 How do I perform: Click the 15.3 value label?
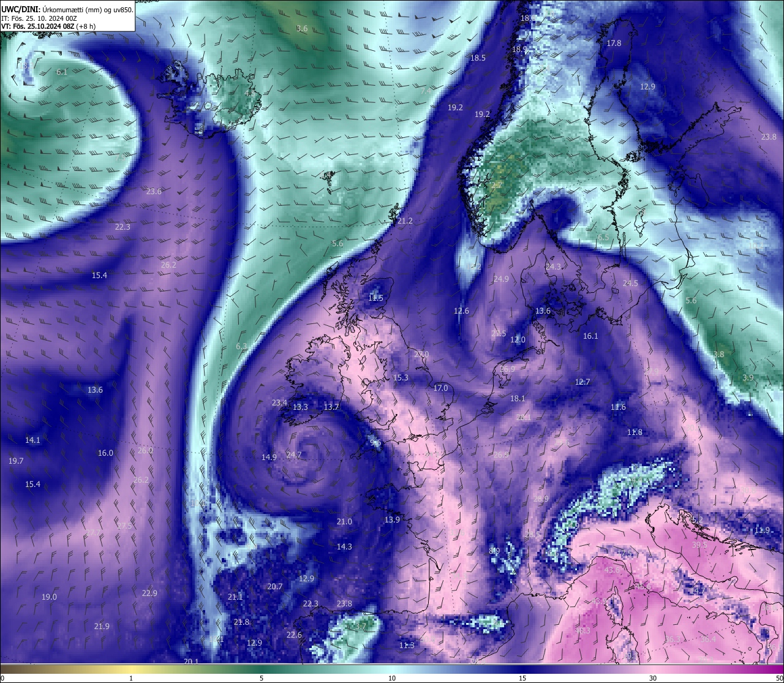(x=401, y=378)
